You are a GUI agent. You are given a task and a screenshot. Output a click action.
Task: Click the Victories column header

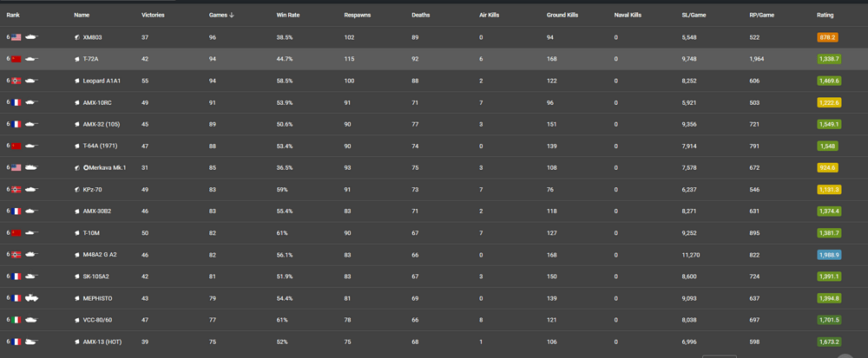[153, 15]
